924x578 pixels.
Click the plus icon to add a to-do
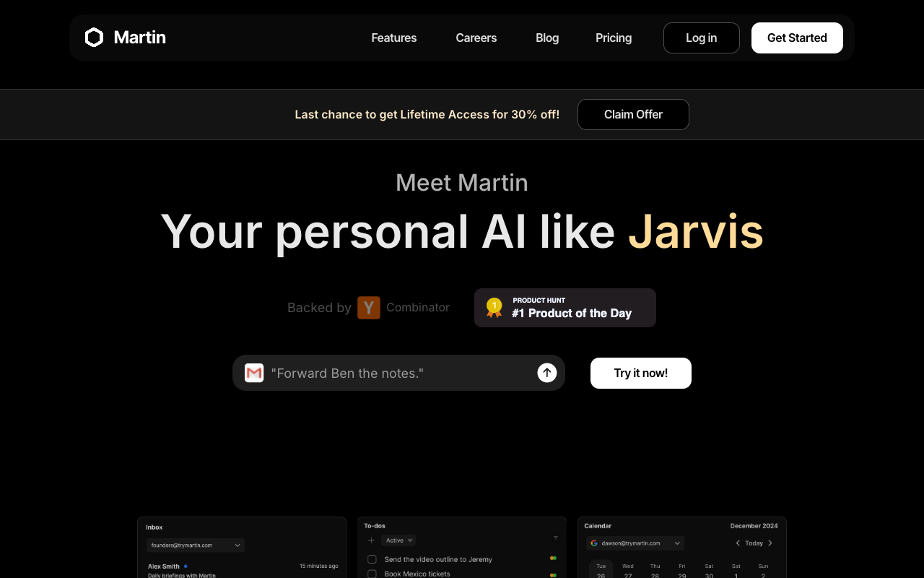point(371,540)
